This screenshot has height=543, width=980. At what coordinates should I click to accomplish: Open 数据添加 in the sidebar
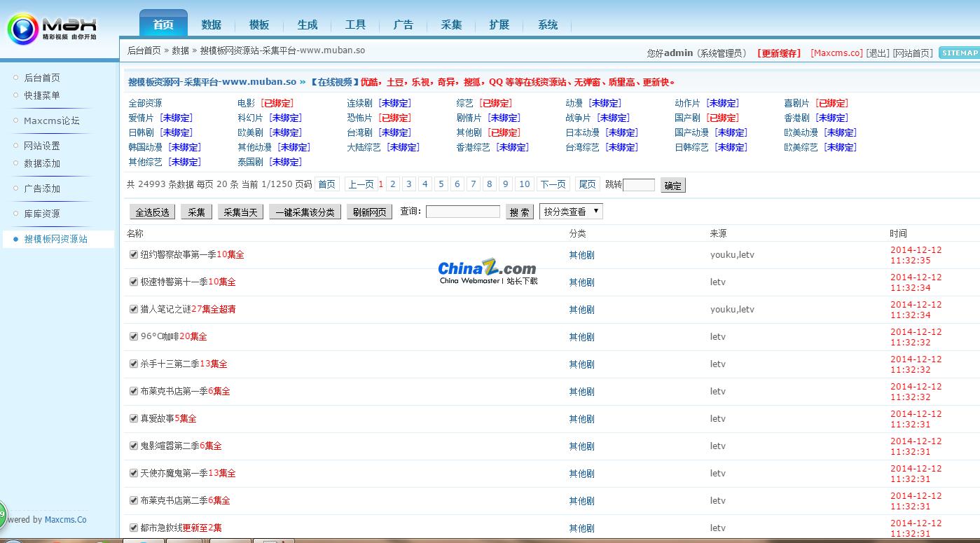[x=42, y=163]
